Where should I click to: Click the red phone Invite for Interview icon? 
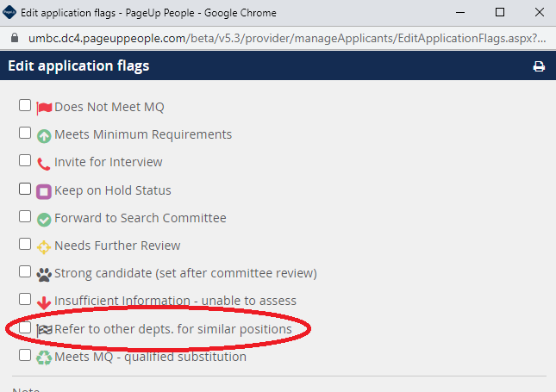pos(44,164)
